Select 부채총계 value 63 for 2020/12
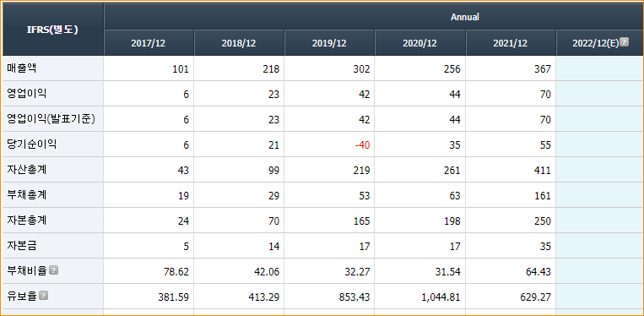This screenshot has width=644, height=316. coord(455,196)
